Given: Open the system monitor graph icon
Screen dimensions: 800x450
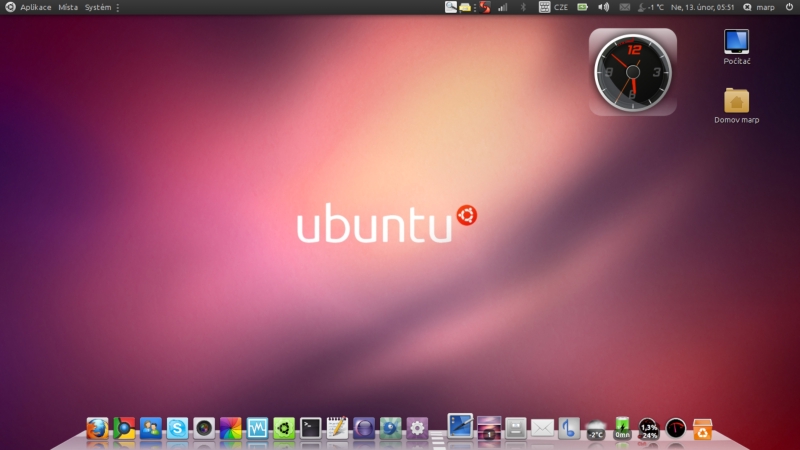Looking at the screenshot, I should pyautogui.click(x=257, y=428).
